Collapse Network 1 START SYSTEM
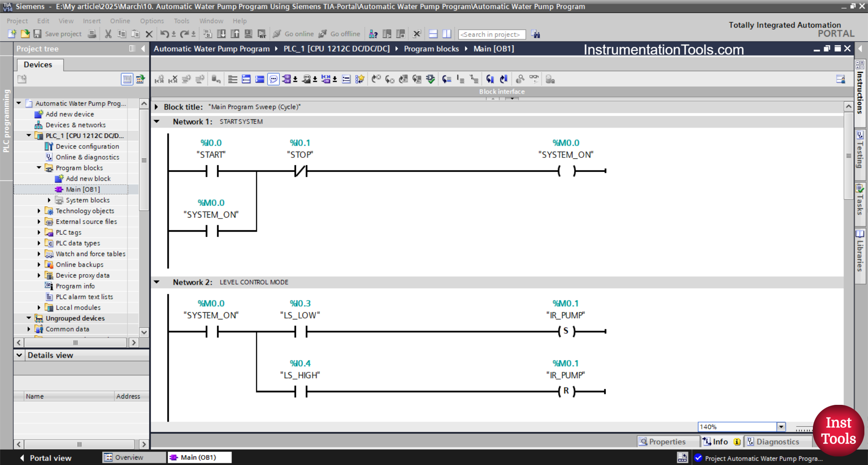 [157, 122]
